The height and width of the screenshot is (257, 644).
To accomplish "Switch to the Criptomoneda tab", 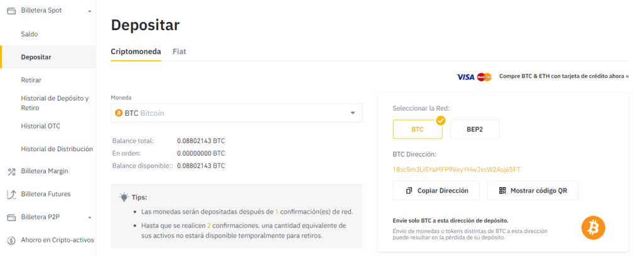I will pos(136,52).
